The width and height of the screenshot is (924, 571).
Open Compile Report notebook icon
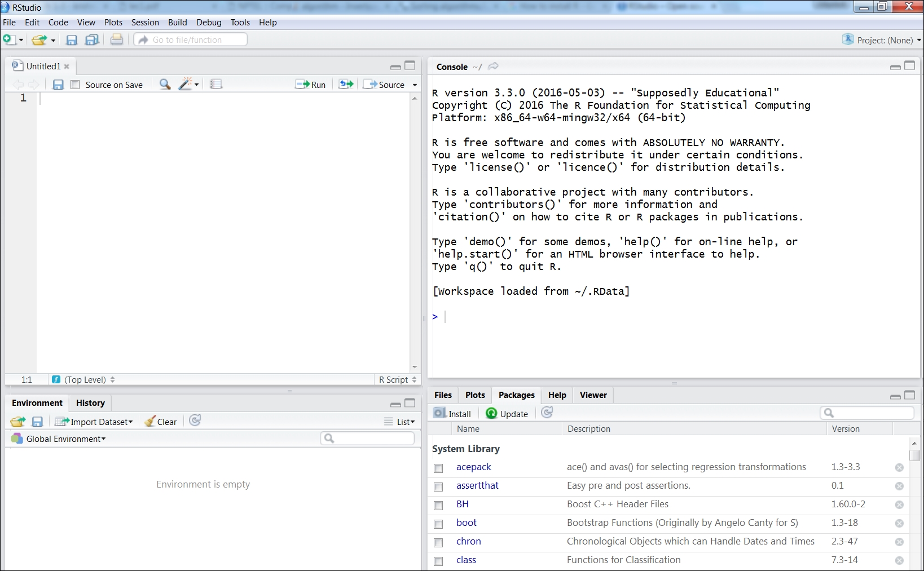pyautogui.click(x=216, y=85)
